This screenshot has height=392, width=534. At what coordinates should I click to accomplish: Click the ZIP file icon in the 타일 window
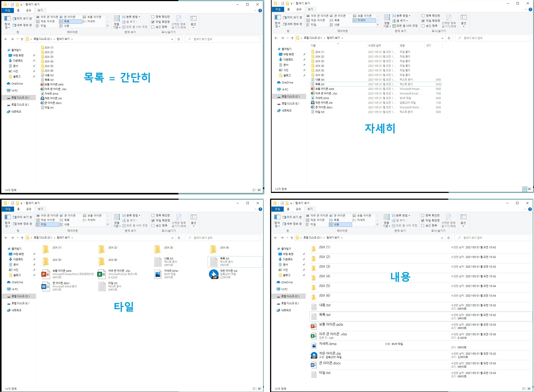(x=214, y=274)
